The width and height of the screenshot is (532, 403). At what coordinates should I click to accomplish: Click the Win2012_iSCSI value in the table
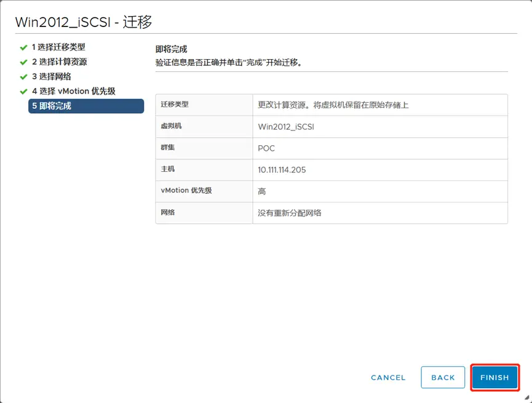click(285, 127)
